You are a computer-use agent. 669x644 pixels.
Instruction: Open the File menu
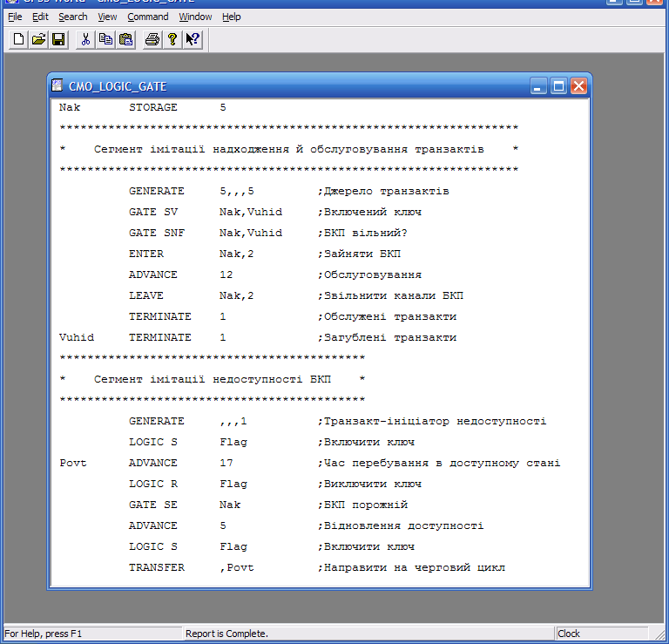[x=15, y=17]
